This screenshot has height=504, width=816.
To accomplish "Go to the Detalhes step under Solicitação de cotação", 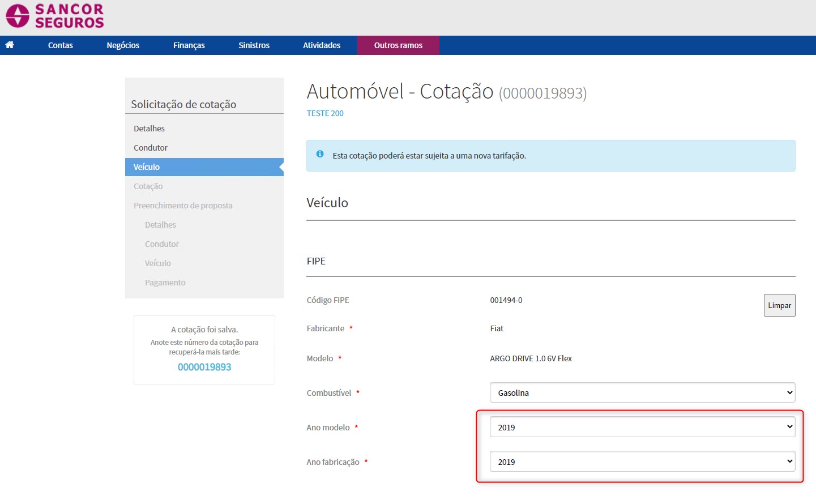I will point(149,129).
